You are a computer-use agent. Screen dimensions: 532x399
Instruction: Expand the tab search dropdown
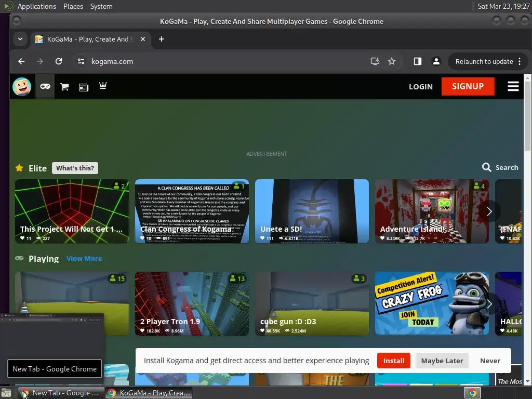20,39
